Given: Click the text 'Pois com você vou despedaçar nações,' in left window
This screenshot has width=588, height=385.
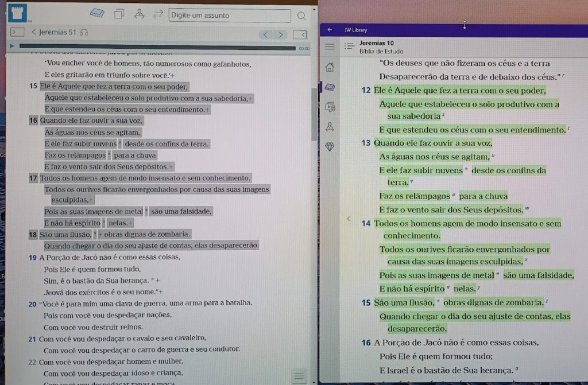Looking at the screenshot, I should 107,315.
